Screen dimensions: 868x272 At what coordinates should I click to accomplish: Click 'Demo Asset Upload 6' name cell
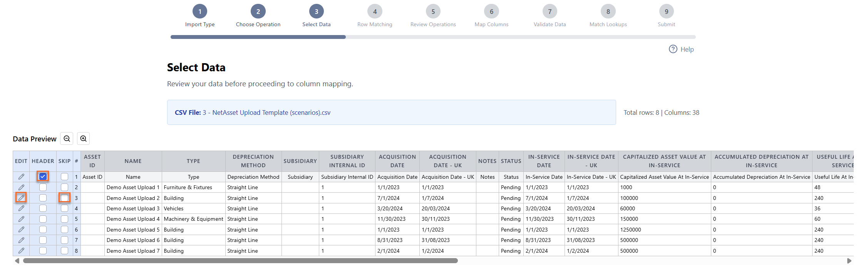(133, 240)
